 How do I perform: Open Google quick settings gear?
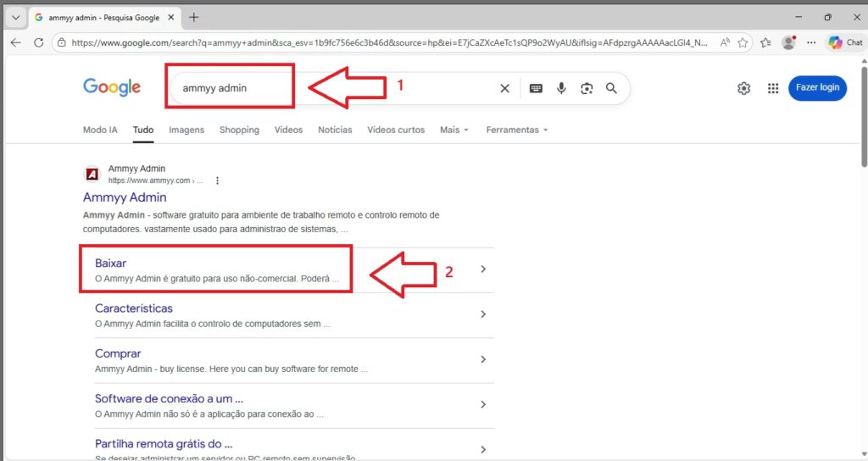click(x=743, y=88)
